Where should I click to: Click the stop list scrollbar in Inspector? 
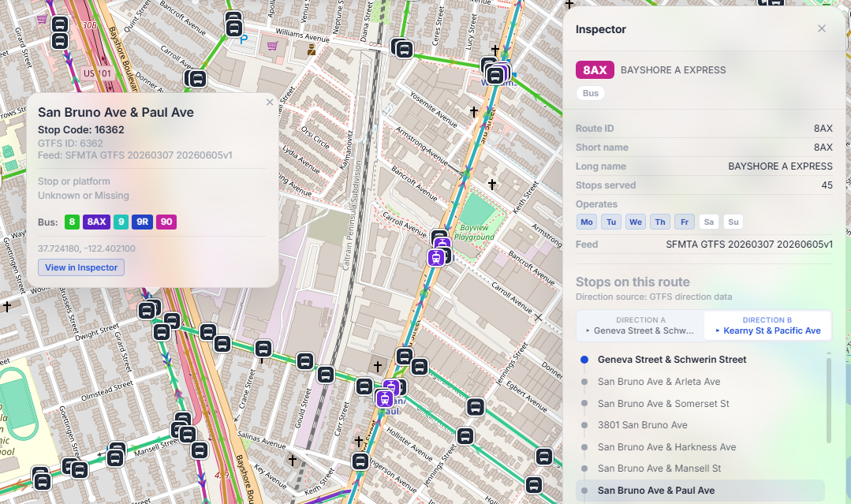click(x=828, y=401)
